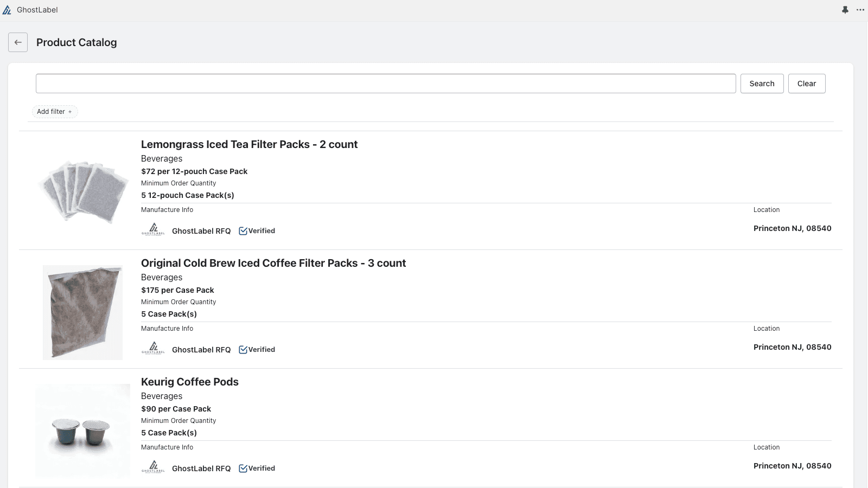Select the Verified badge on Keurig Coffee Pods
The image size is (868, 488).
[x=258, y=467]
